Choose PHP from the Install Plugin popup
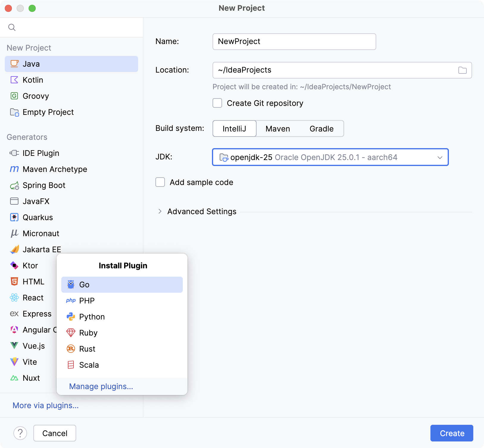Screen dimensions: 484x448 87,301
